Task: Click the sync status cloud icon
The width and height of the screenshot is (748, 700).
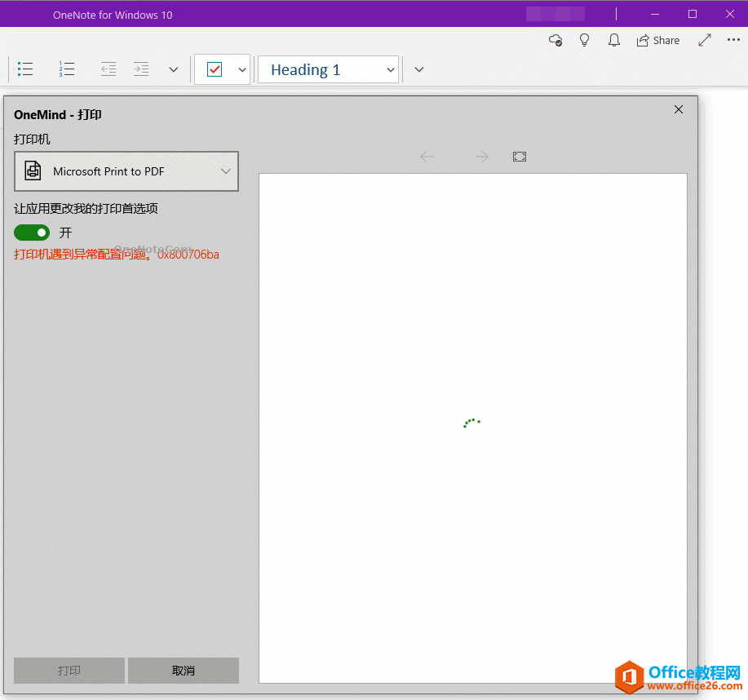Action: click(x=555, y=40)
